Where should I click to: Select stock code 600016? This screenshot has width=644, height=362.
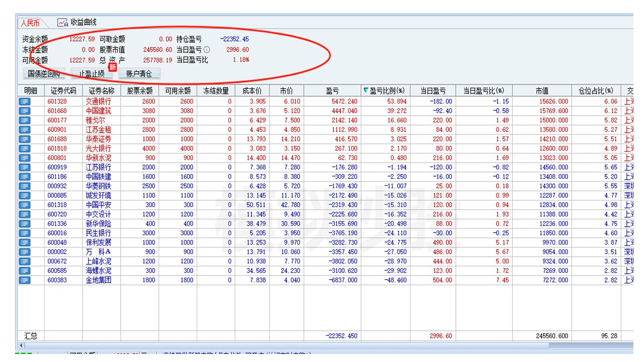pyautogui.click(x=57, y=233)
